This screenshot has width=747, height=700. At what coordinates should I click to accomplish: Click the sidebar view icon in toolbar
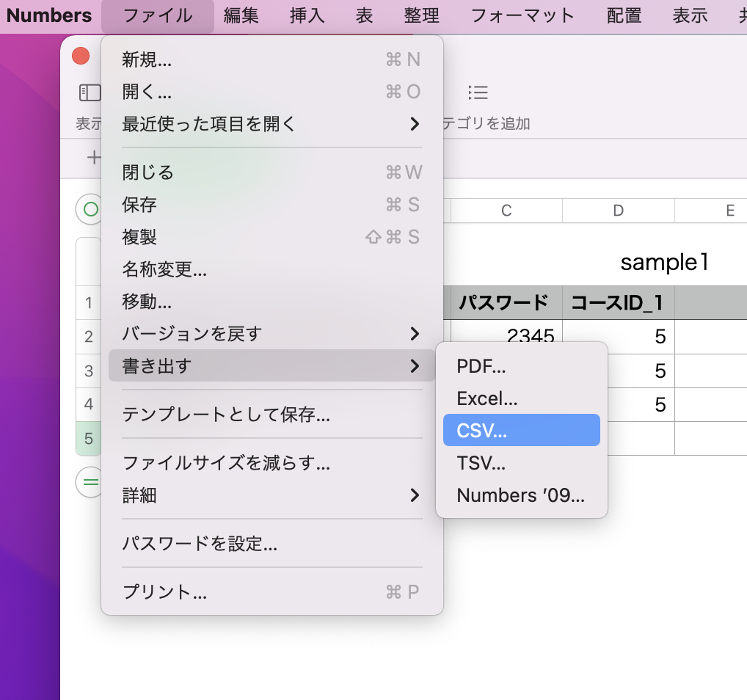coord(90,92)
